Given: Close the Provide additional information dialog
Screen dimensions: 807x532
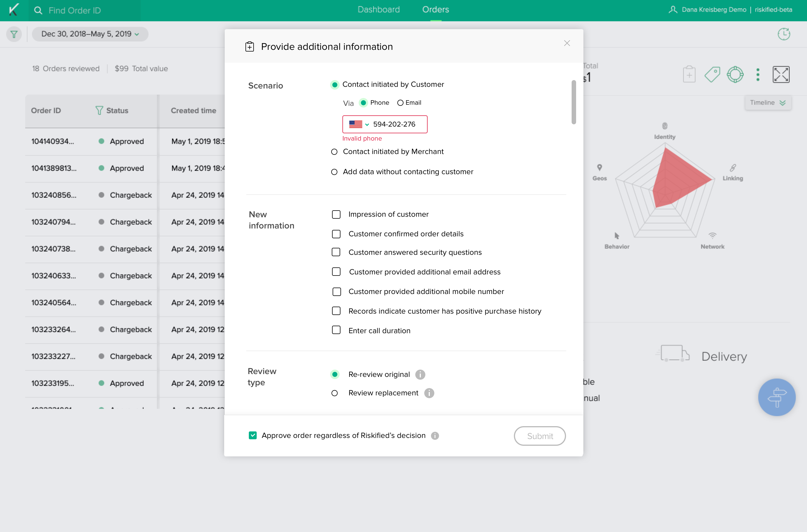Looking at the screenshot, I should 567,43.
